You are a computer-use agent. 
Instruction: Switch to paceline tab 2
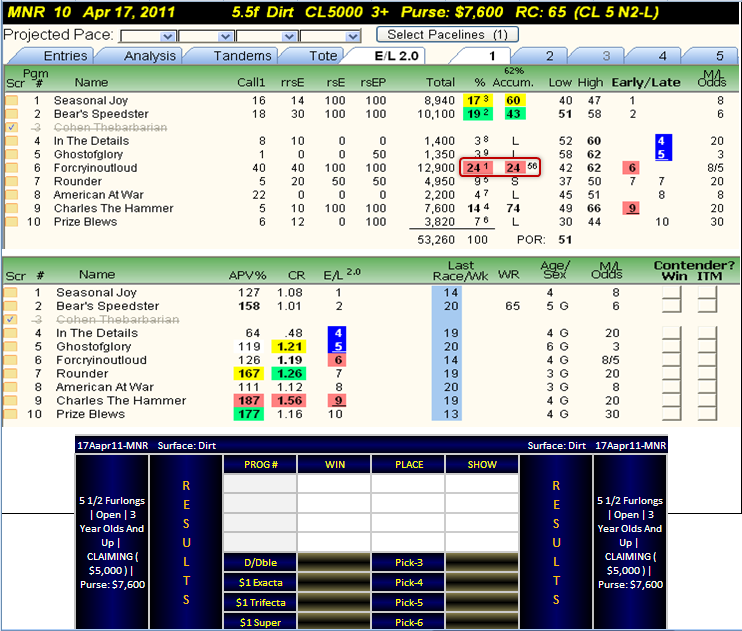tap(549, 56)
